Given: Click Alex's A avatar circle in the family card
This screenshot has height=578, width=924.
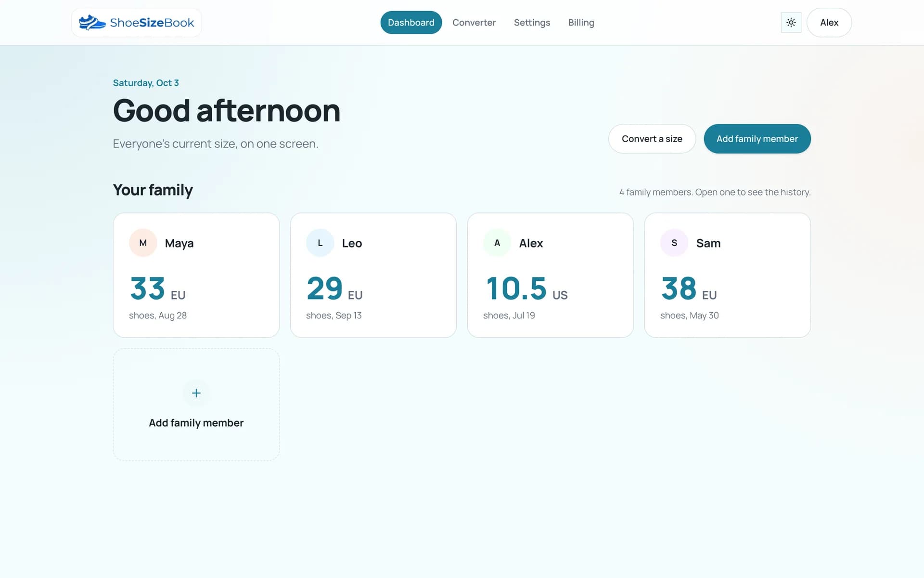Looking at the screenshot, I should 497,243.
